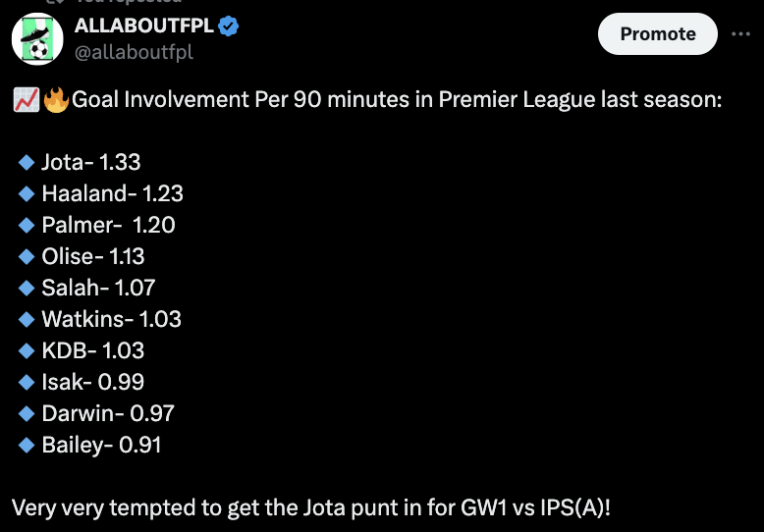764x532 pixels.
Task: Click the blue verified checkmark badge
Action: (x=229, y=27)
